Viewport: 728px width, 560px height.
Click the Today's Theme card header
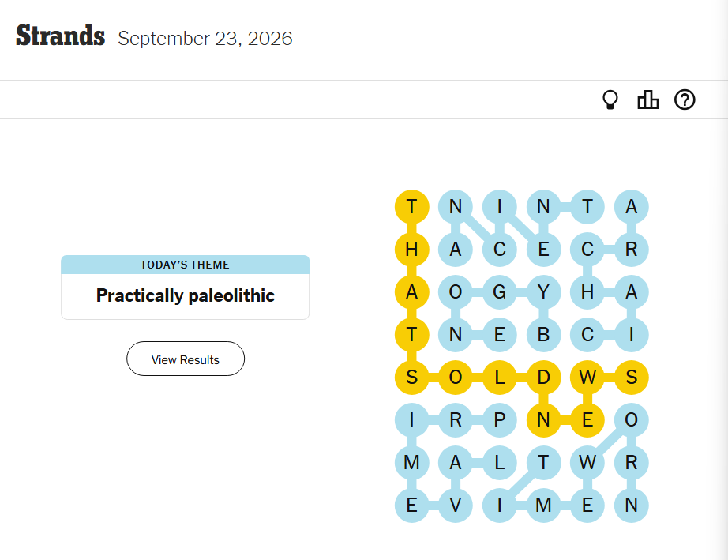tap(186, 265)
